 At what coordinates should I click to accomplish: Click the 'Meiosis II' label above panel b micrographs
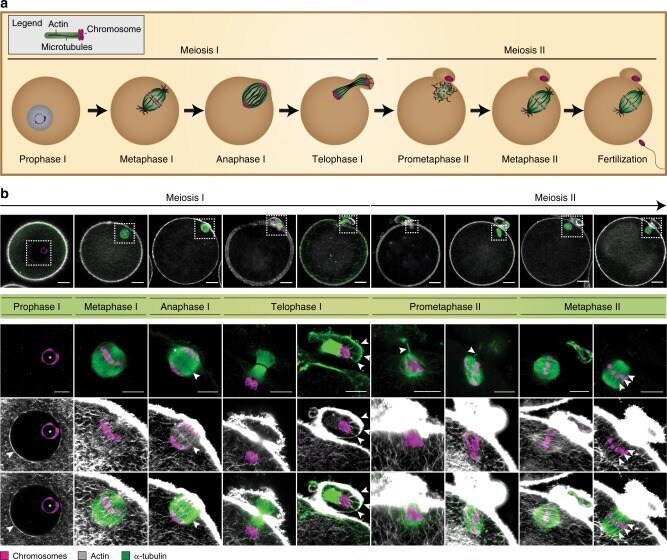[555, 198]
